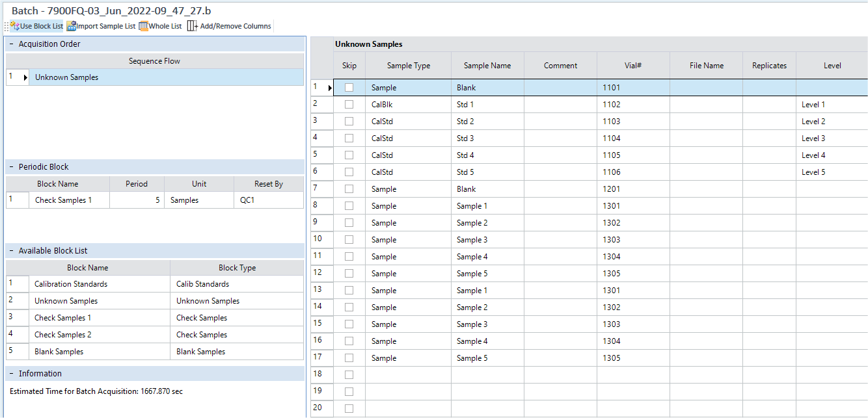Click the Block Type header in Available Block List
The width and height of the screenshot is (868, 418).
tap(237, 268)
